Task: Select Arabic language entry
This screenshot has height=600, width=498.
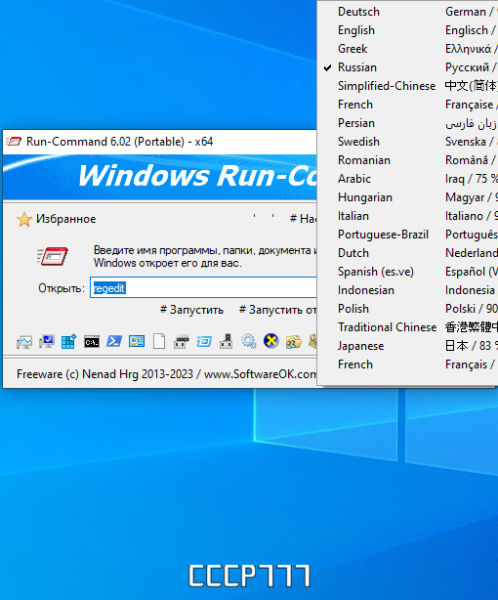Action: pyautogui.click(x=407, y=179)
